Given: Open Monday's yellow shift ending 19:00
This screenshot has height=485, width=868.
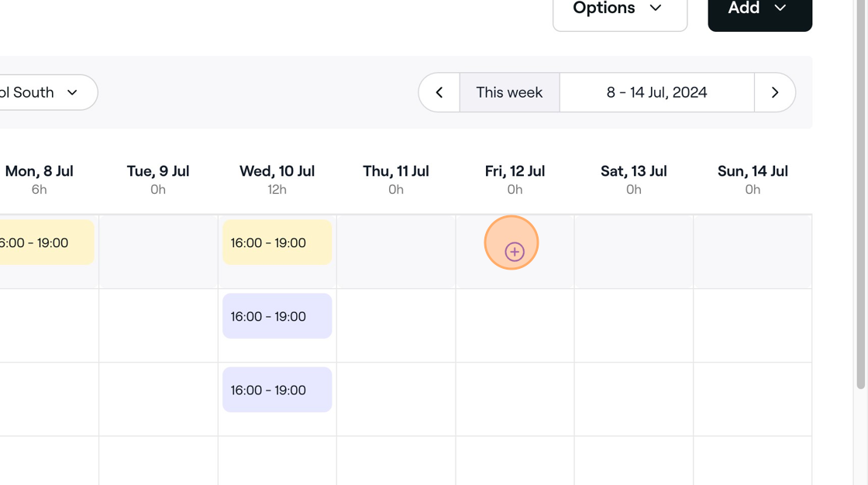Looking at the screenshot, I should (46, 242).
